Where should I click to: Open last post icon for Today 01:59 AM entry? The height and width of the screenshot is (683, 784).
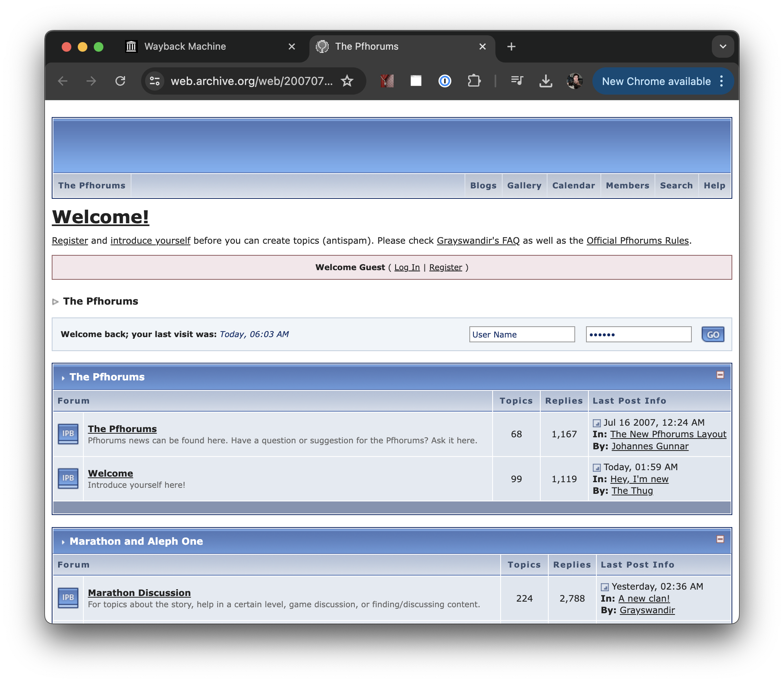597,468
